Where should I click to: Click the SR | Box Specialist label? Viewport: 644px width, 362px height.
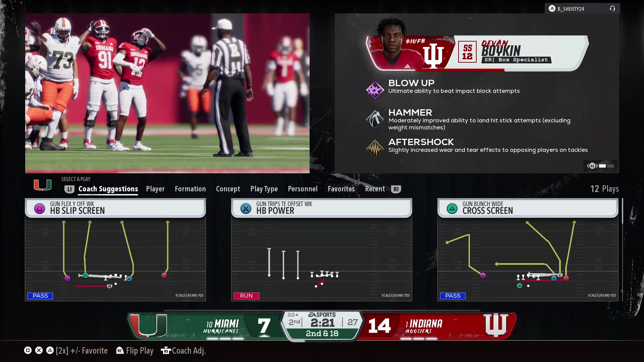516,60
